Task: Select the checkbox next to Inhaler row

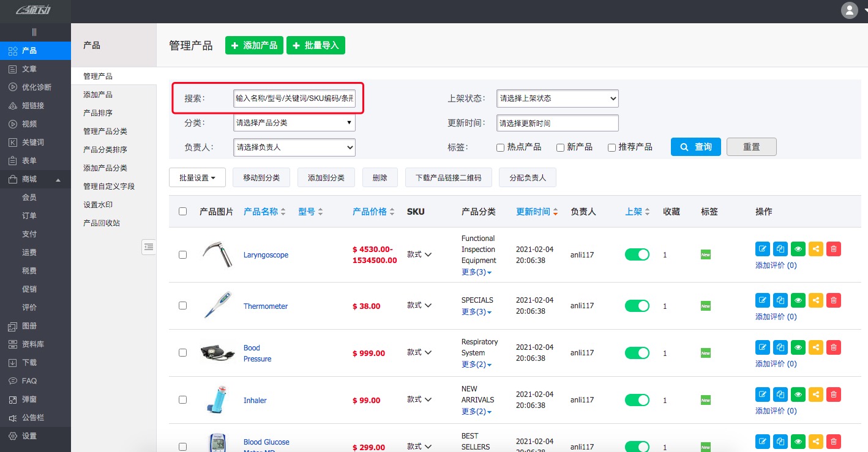Action: 182,400
